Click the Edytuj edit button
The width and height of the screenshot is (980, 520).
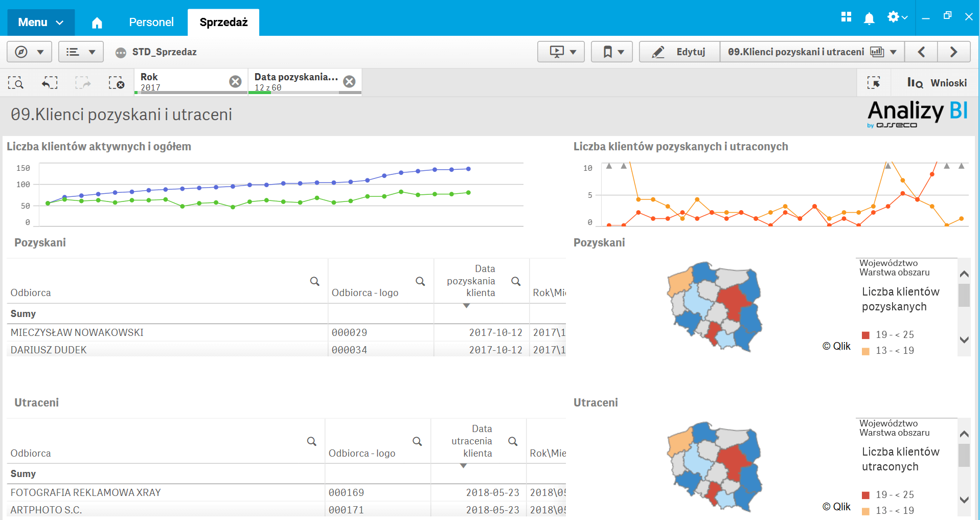click(x=679, y=52)
